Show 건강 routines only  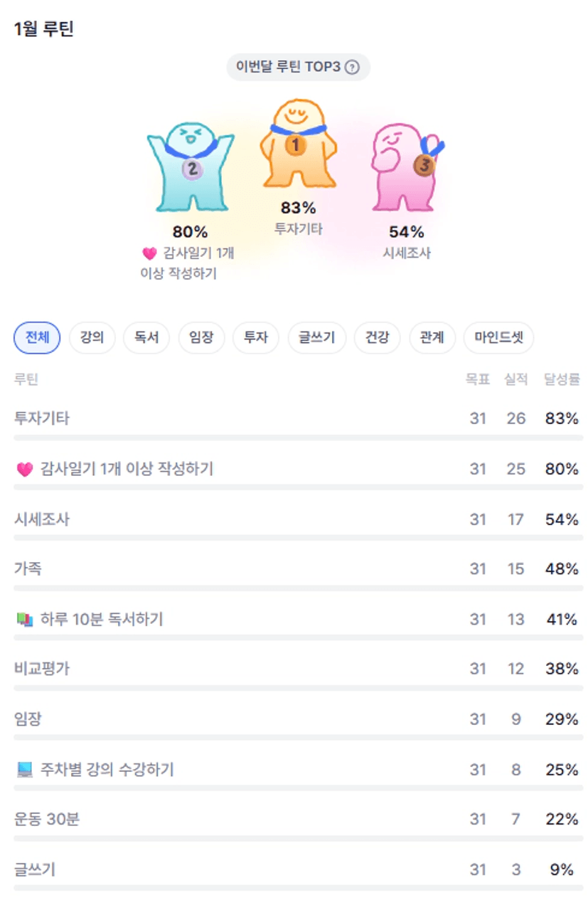click(377, 338)
